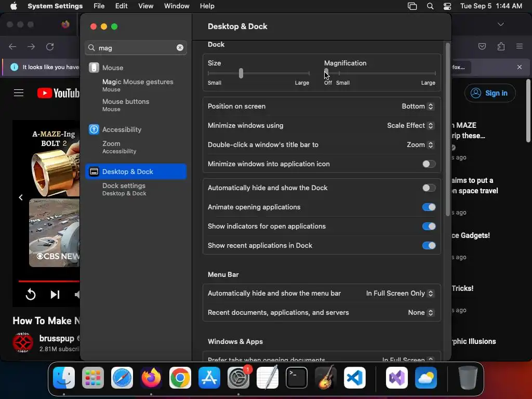Image resolution: width=532 pixels, height=399 pixels.
Task: Open Minimize windows using dropdown
Action: pos(410,126)
